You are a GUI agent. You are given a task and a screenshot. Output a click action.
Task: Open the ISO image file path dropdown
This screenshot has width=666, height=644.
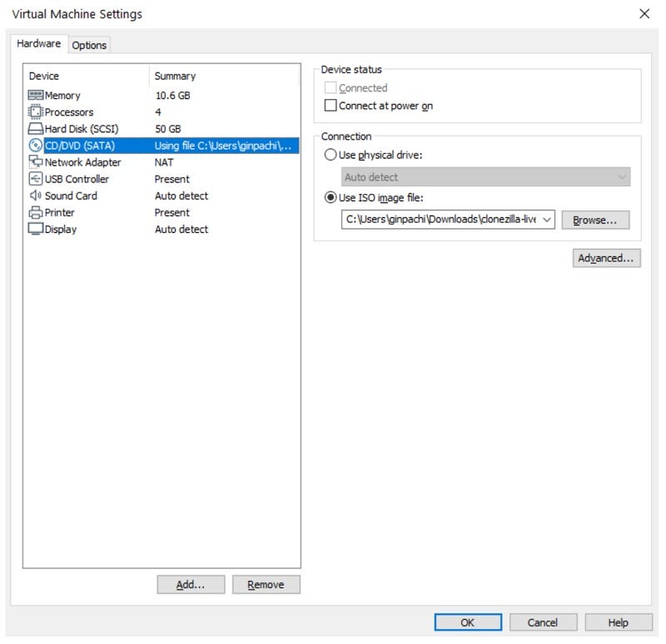click(x=547, y=220)
